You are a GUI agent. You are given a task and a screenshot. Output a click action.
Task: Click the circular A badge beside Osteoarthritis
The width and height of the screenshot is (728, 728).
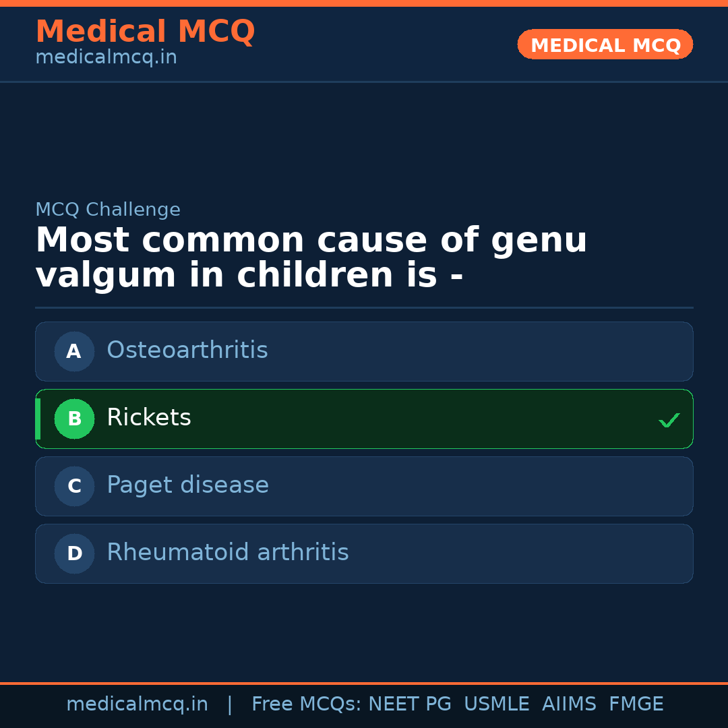[74, 351]
